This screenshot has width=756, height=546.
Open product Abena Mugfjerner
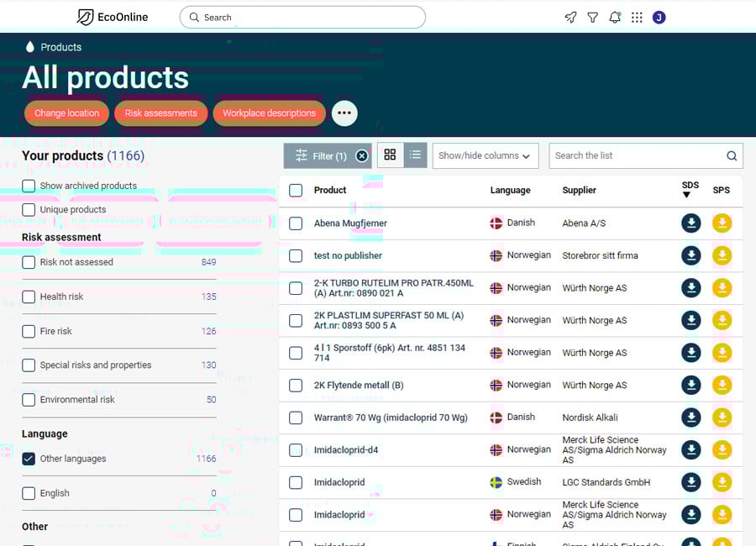coord(350,223)
